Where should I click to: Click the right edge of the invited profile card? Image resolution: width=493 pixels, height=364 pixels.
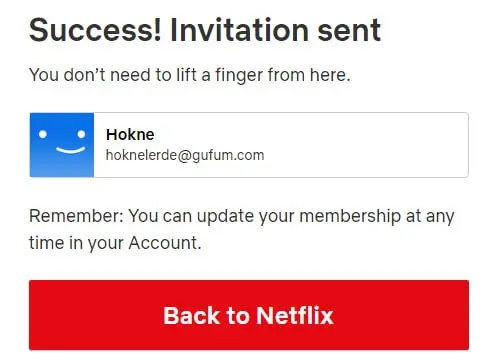[x=466, y=145]
